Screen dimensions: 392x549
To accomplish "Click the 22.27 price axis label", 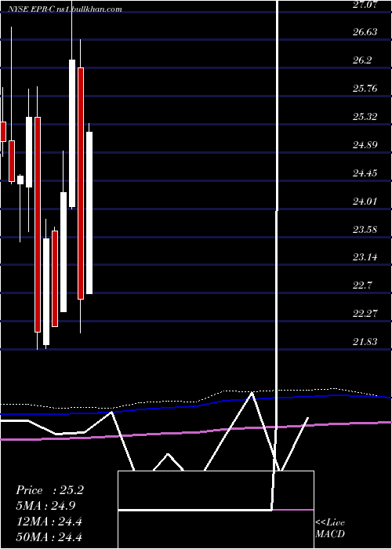I will (x=365, y=314).
